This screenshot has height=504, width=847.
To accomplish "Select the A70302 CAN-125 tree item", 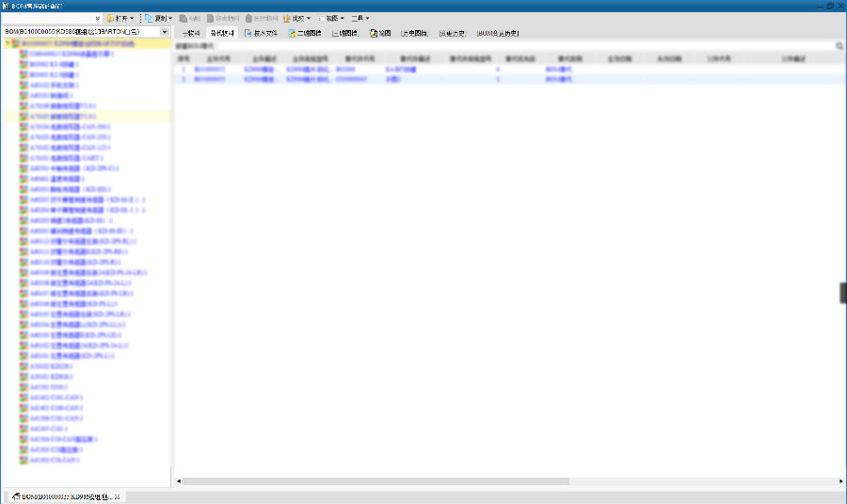I will click(x=71, y=148).
